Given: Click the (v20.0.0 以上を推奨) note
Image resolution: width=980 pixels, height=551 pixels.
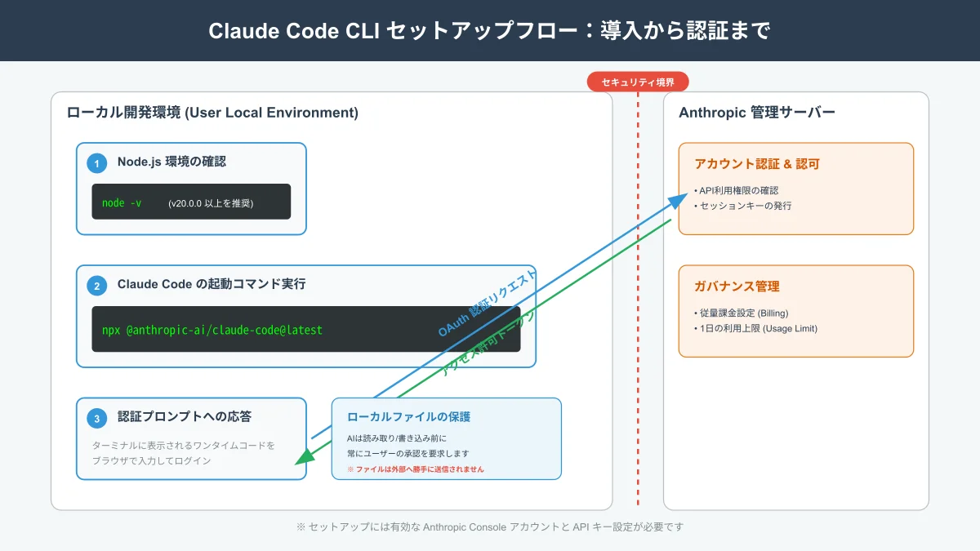Looking at the screenshot, I should point(211,202).
